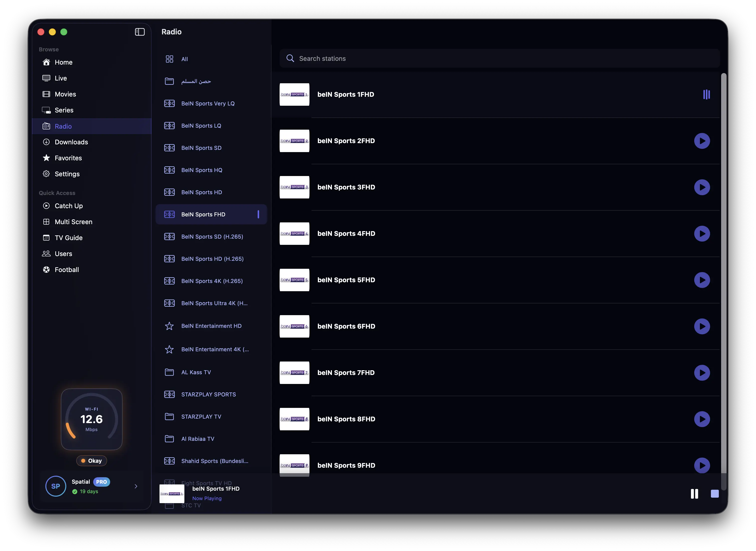The image size is (756, 551).
Task: Click the 19 days subscription text
Action: click(x=89, y=491)
